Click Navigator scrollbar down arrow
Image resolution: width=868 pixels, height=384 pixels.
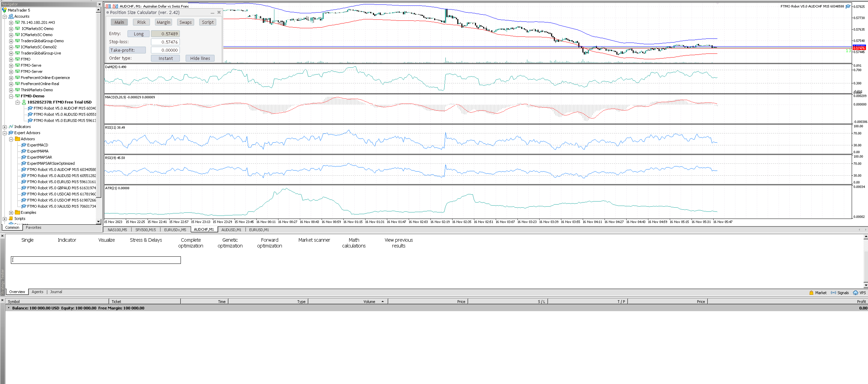98,222
